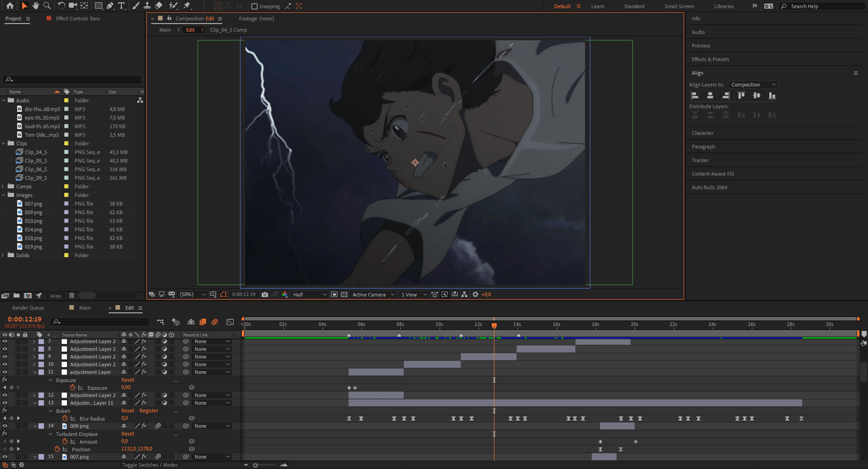Hide layer 7 Adjustment Layer 2

pos(5,342)
